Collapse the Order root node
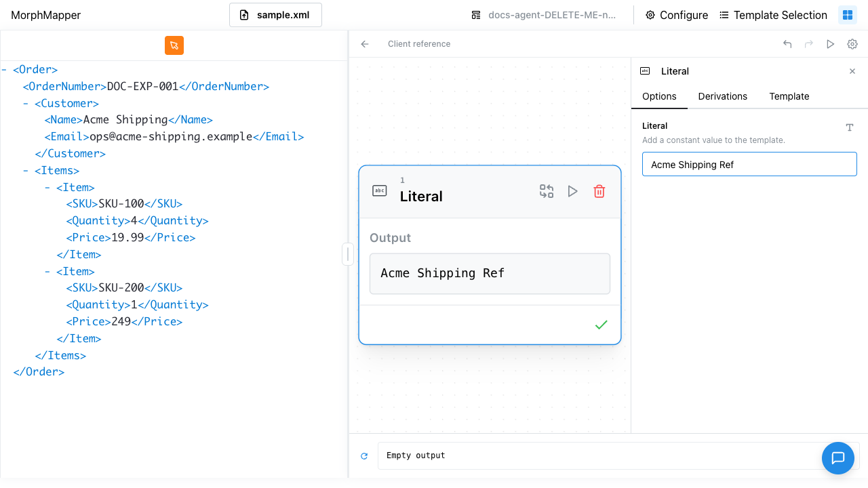Viewport: 868px width, 488px height. pos(5,69)
